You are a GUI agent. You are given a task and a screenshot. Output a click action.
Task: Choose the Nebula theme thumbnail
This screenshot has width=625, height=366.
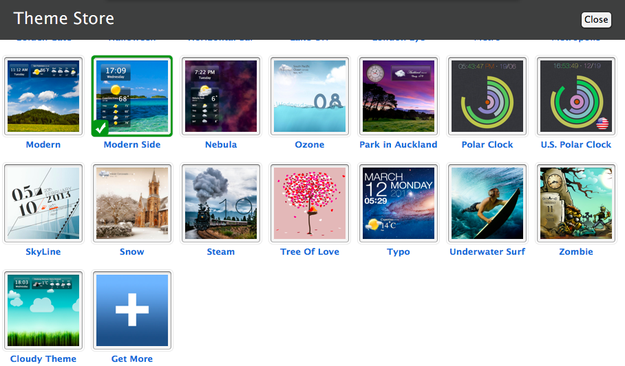(x=221, y=96)
